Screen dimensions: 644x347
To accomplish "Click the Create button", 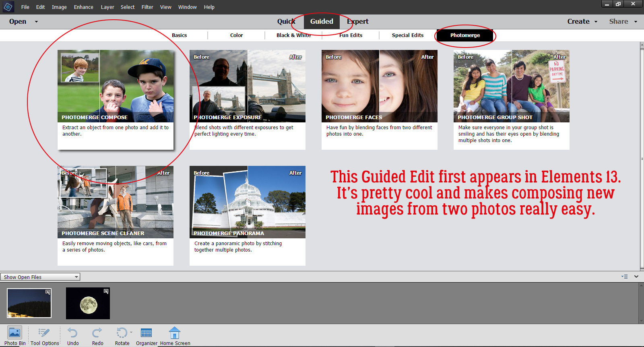I will [x=578, y=22].
